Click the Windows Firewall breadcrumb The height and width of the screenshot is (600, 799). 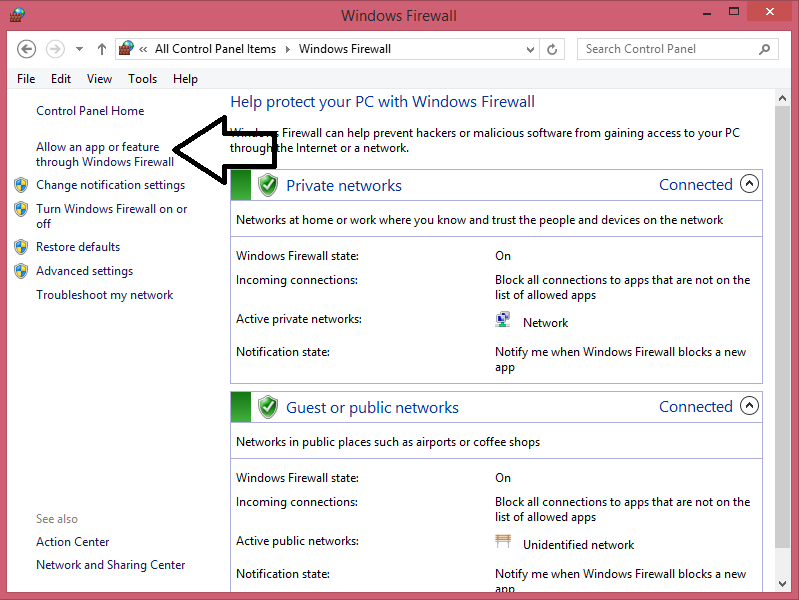point(344,49)
